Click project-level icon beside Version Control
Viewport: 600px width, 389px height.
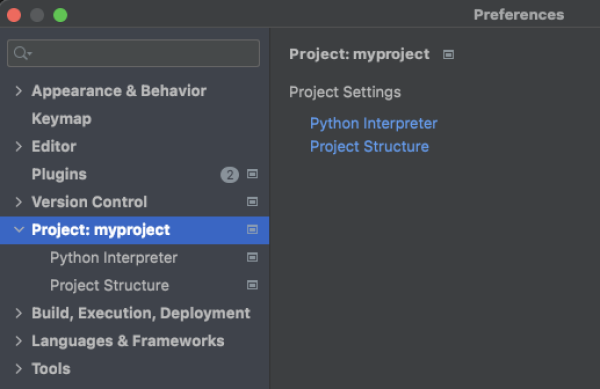click(252, 202)
